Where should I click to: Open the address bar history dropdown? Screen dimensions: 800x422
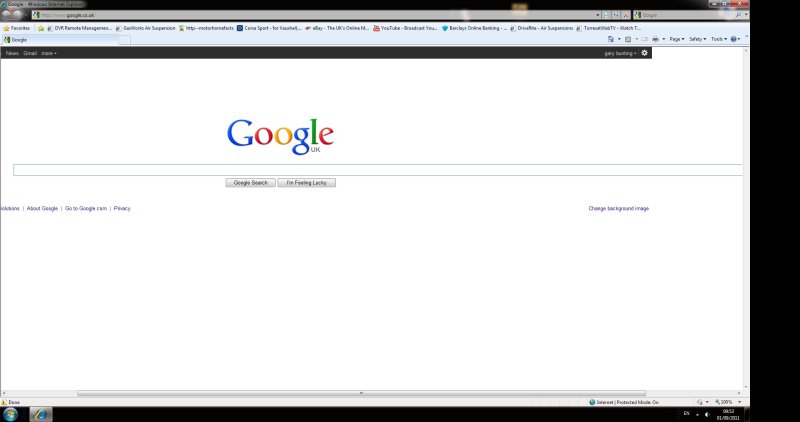pyautogui.click(x=597, y=15)
